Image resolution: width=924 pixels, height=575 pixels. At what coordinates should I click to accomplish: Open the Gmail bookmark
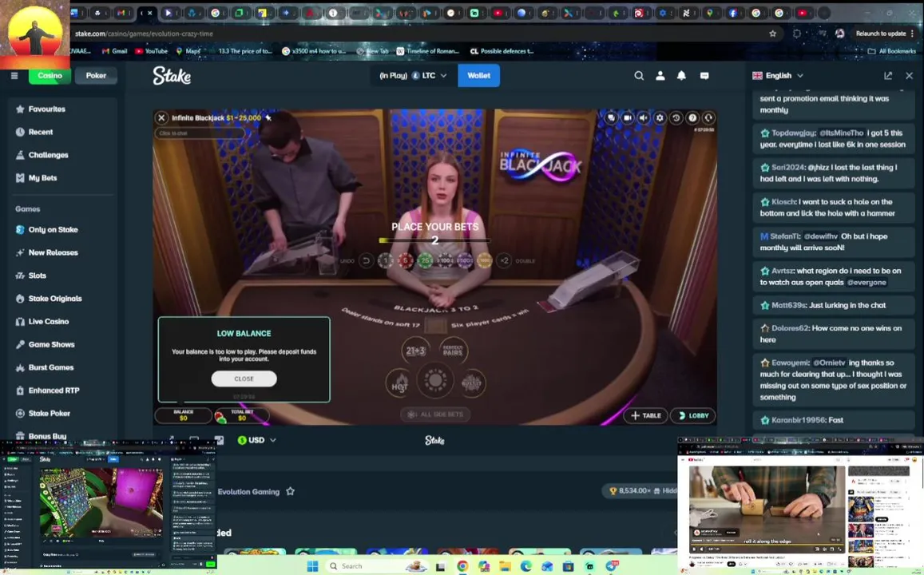point(114,51)
